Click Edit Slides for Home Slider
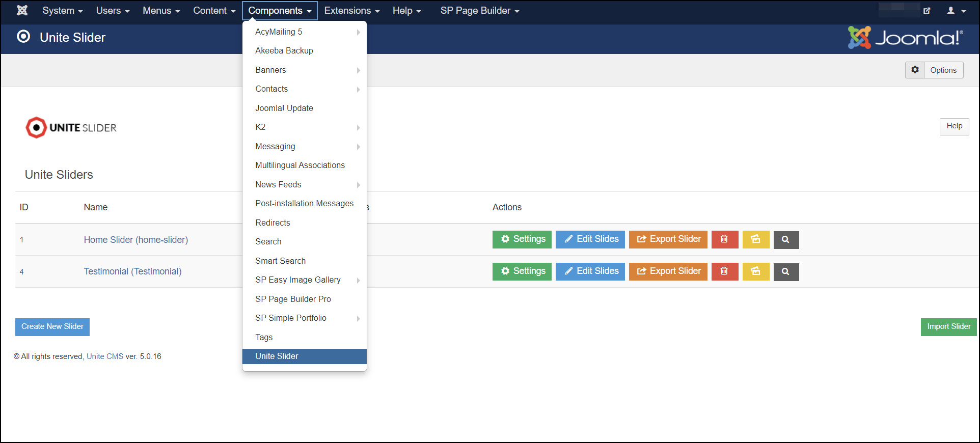Viewport: 980px width, 443px height. pyautogui.click(x=590, y=239)
